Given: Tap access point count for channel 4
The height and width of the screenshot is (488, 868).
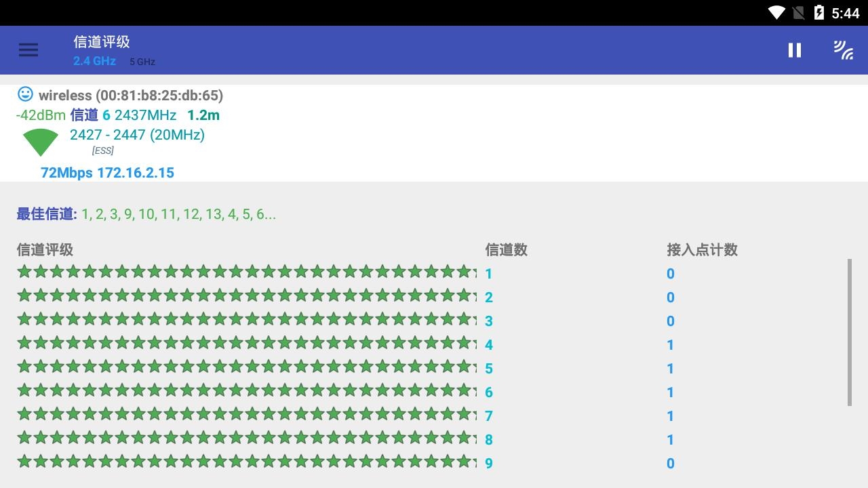Looking at the screenshot, I should pyautogui.click(x=671, y=345).
